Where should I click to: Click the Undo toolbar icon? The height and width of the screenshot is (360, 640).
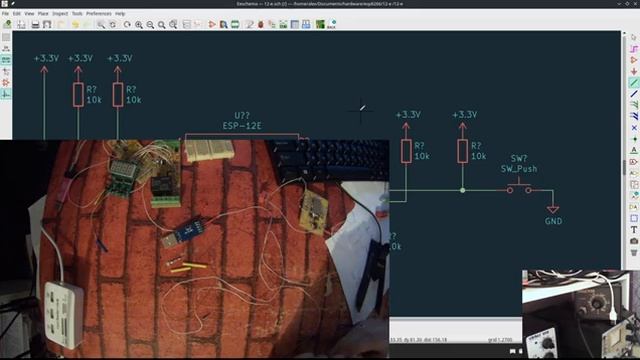[75, 24]
